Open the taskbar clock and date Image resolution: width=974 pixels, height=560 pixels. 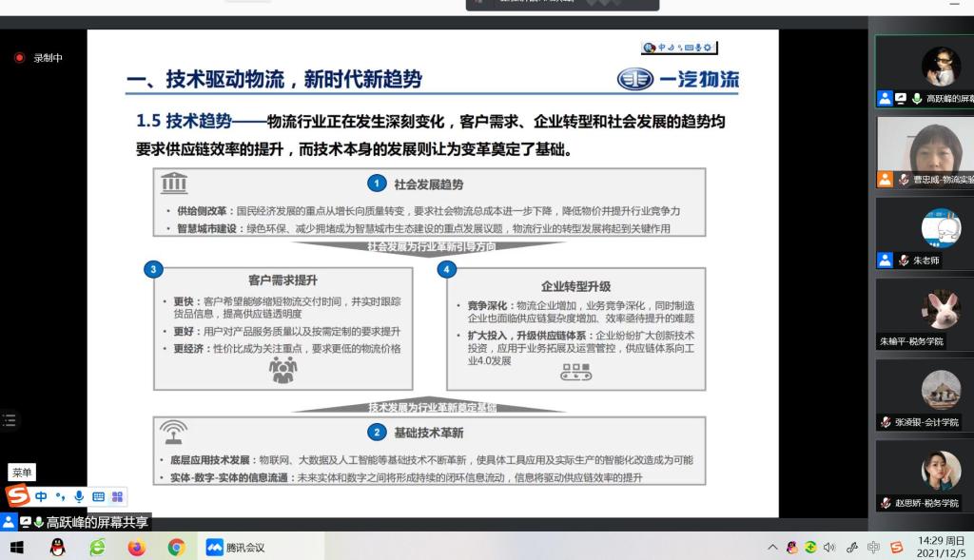point(940,547)
